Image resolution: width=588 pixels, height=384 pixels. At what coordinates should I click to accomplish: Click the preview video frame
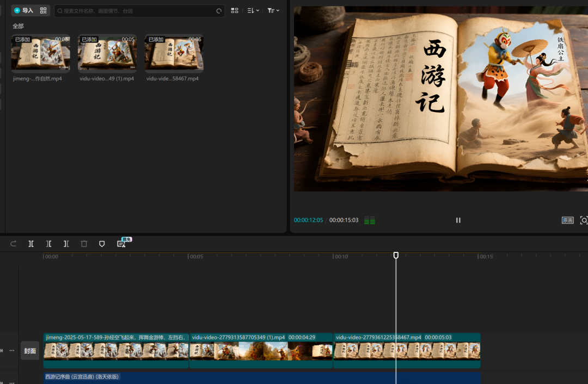point(440,98)
